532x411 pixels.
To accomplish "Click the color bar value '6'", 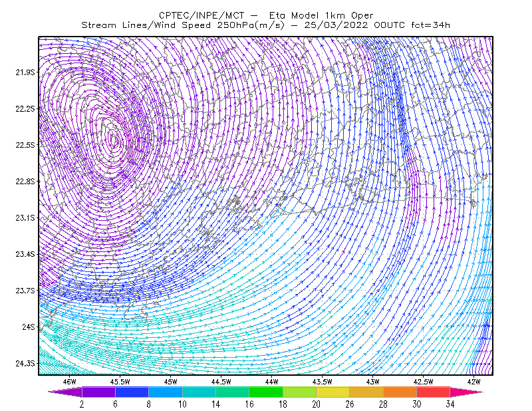I will [115, 404].
